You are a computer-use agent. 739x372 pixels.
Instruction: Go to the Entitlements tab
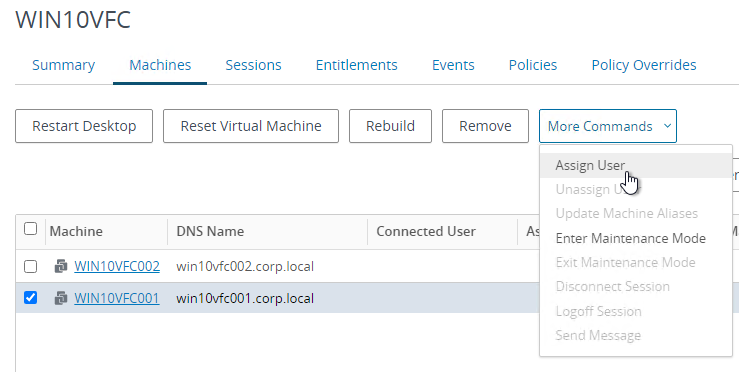pos(357,65)
